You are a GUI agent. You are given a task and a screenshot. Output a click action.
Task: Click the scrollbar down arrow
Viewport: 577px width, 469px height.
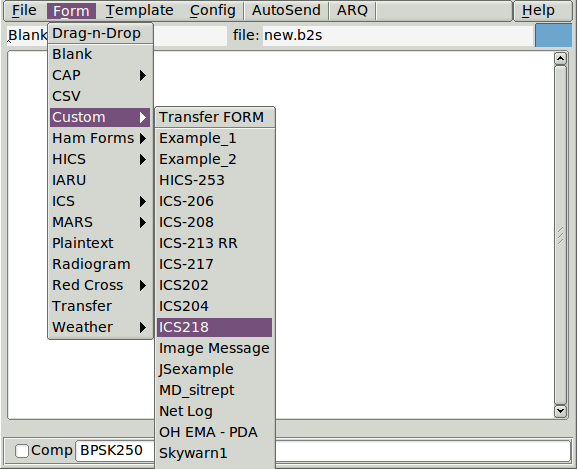coord(560,411)
